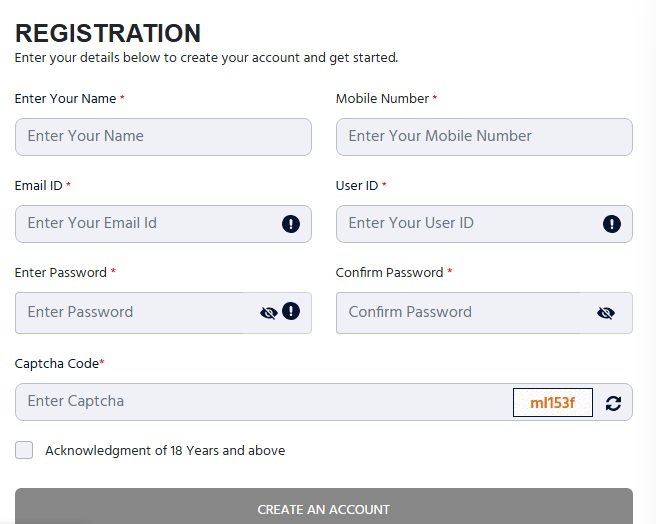The image size is (656, 524).
Task: Focus the Enter Your Name field
Action: (x=163, y=137)
